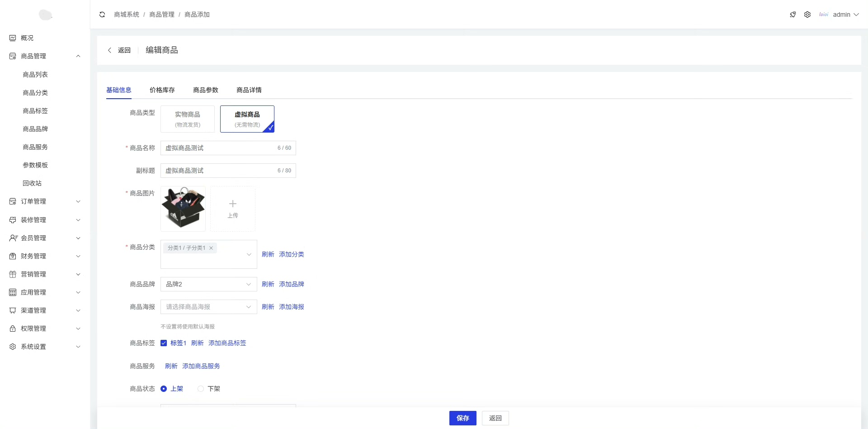
Task: Open 商品列表 in the sidebar
Action: (35, 75)
